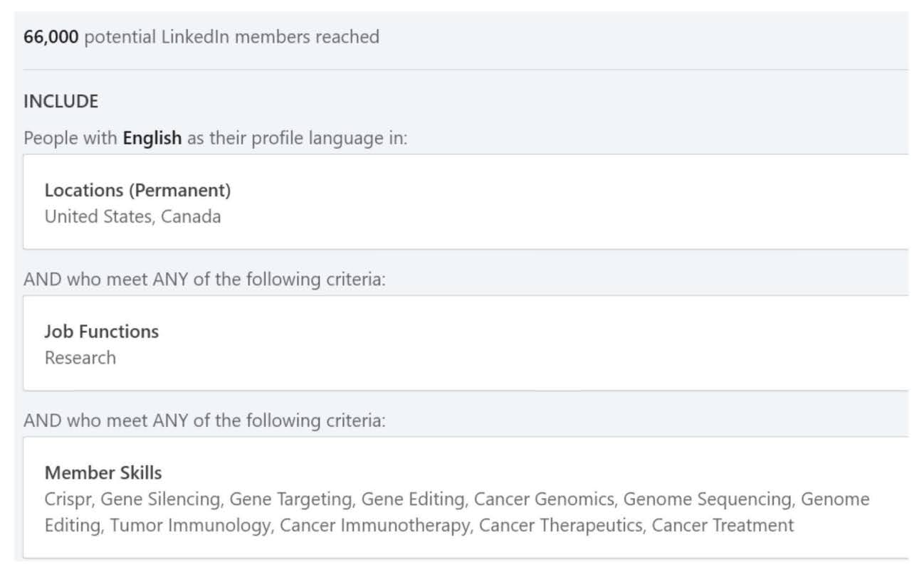Choose the Gene Editing skill
Viewport: 924px width, 577px height.
tap(413, 499)
